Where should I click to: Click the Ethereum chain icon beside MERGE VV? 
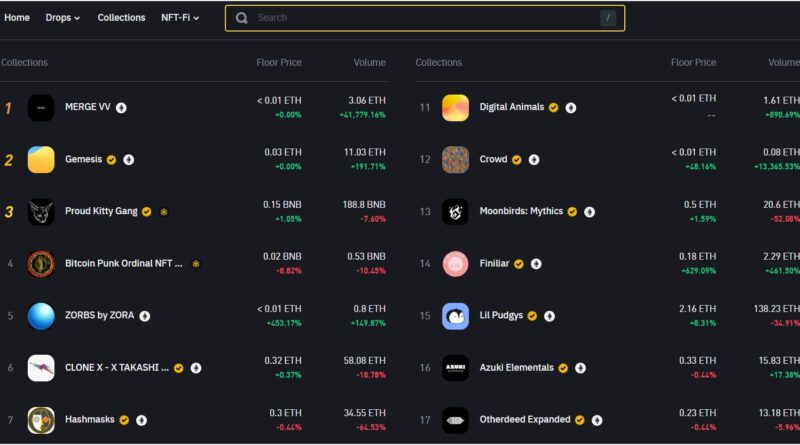[121, 107]
